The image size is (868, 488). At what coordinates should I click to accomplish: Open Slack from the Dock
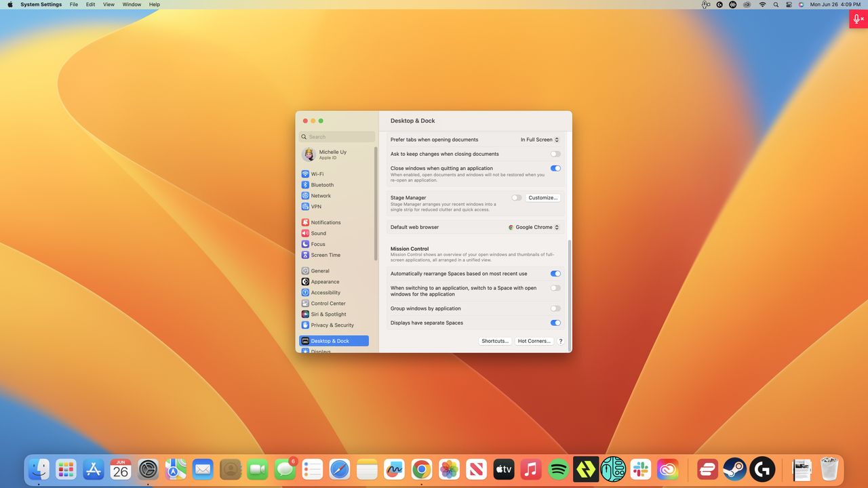point(640,469)
